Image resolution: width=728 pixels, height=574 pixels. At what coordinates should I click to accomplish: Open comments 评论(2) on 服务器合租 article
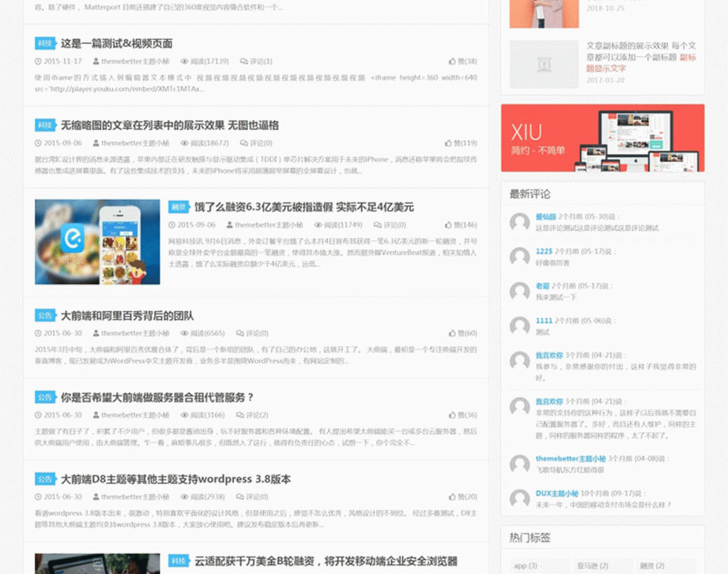pos(252,415)
